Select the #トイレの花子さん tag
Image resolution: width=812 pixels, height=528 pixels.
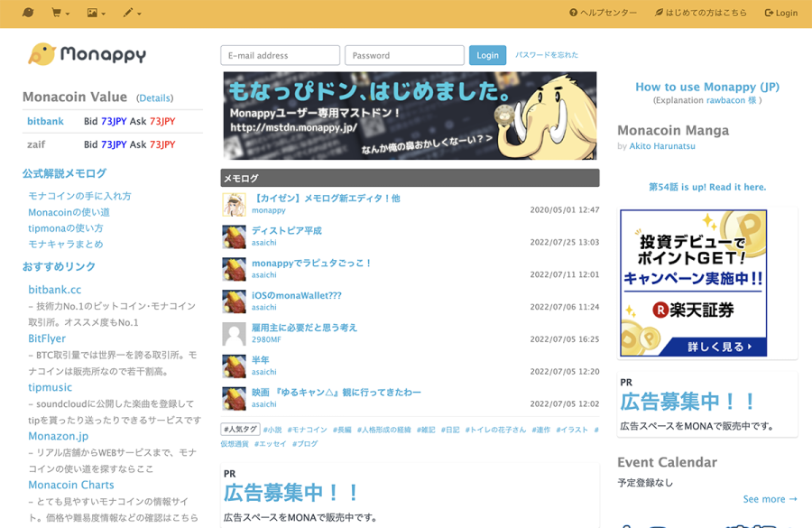pos(495,430)
